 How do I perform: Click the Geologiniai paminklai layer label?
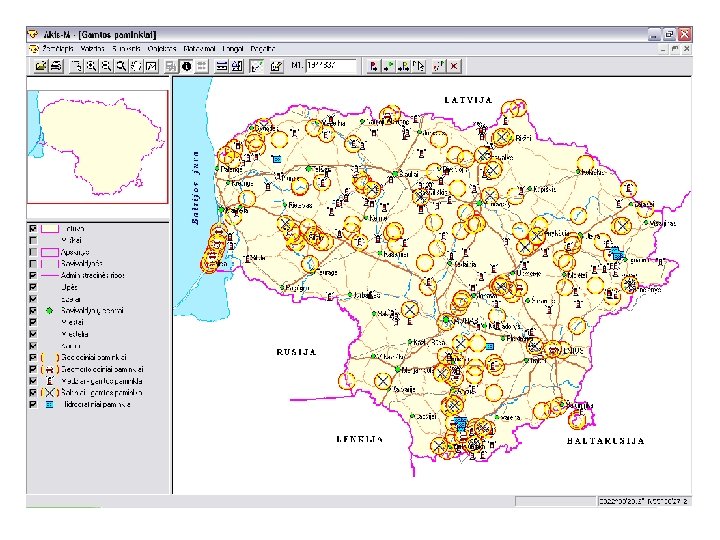click(x=94, y=357)
